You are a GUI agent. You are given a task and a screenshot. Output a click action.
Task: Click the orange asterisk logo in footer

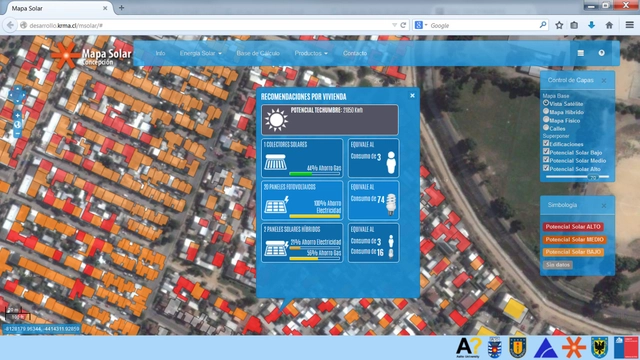573,347
